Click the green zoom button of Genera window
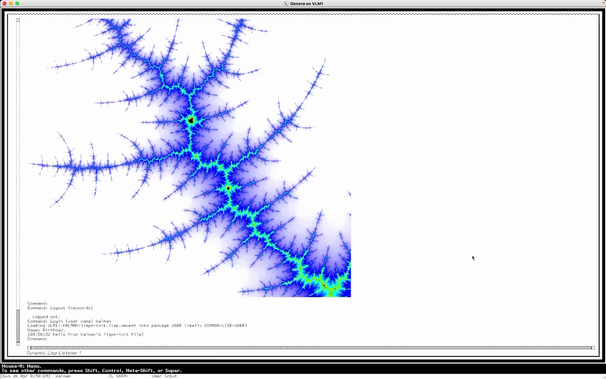Image resolution: width=606 pixels, height=379 pixels. pyautogui.click(x=17, y=3)
